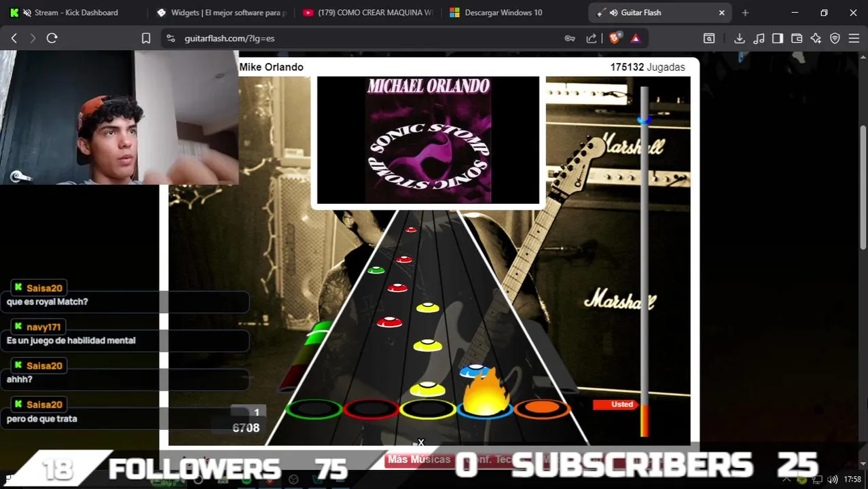Click the yellow fret button
This screenshot has width=868, height=489.
point(428,410)
